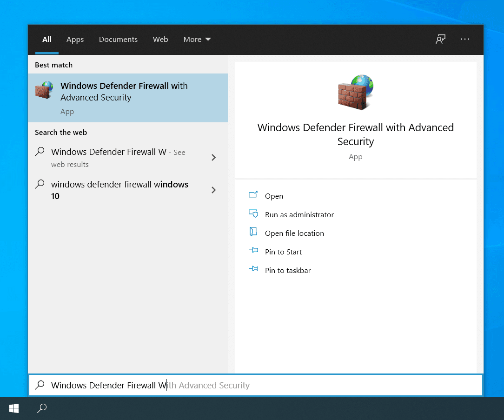Screen dimensions: 504x420
Task: Click the large firewall icon in preview pane
Action: [355, 92]
